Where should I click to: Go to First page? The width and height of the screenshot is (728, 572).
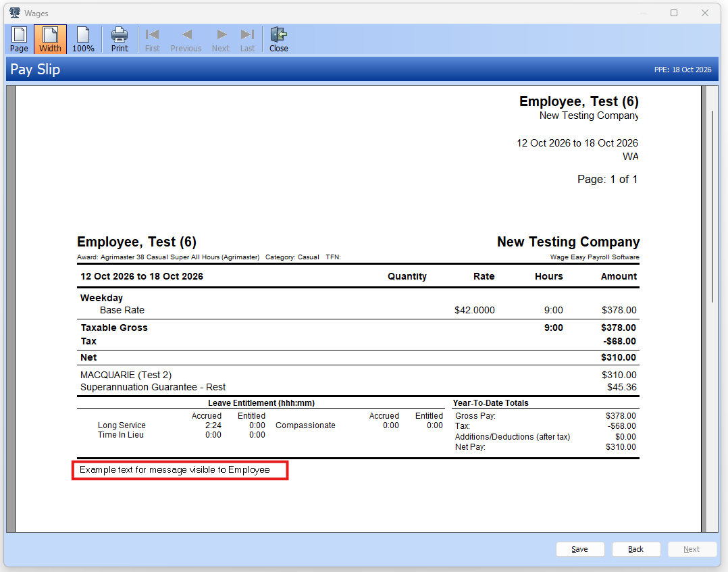coord(153,39)
